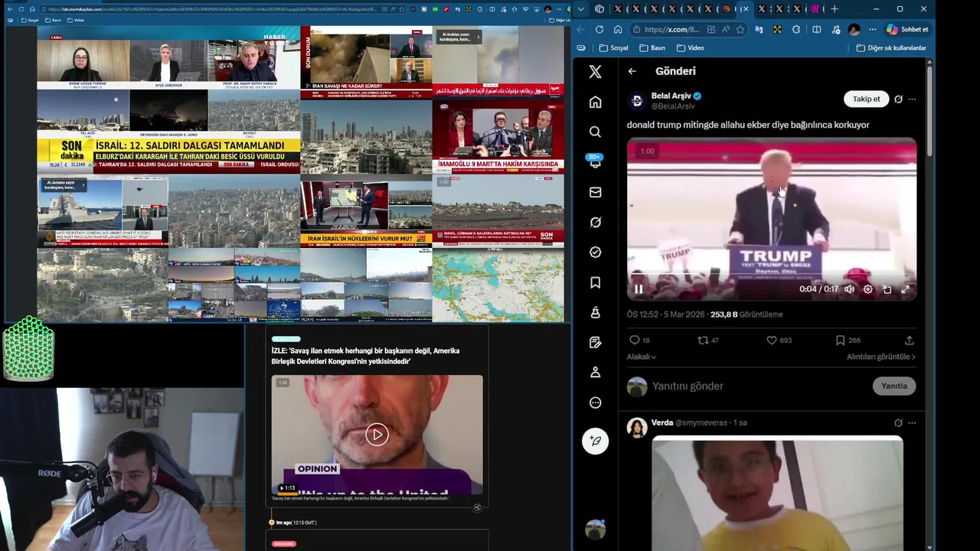Viewport: 980px width, 551px height.
Task: Open notifications with the 20+ badge
Action: click(595, 161)
